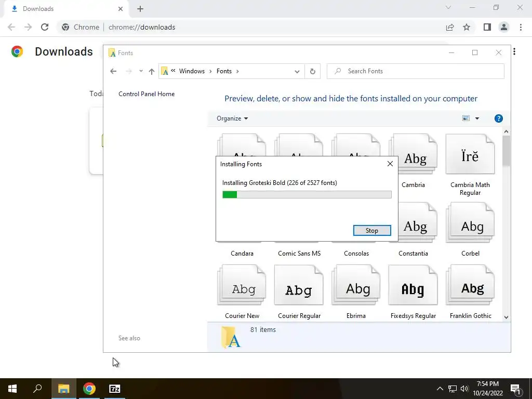Open Downloads page more actions menu
The image size is (532, 399).
514,51
